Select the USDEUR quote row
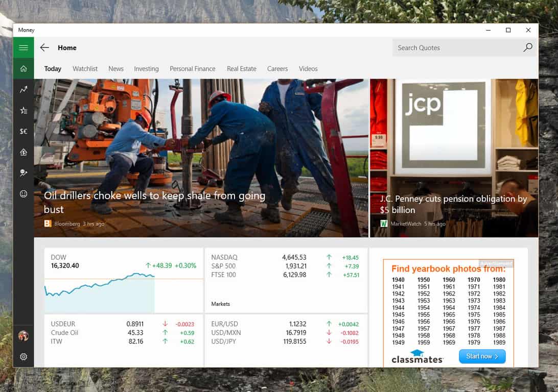This screenshot has height=392, width=558. click(123, 324)
